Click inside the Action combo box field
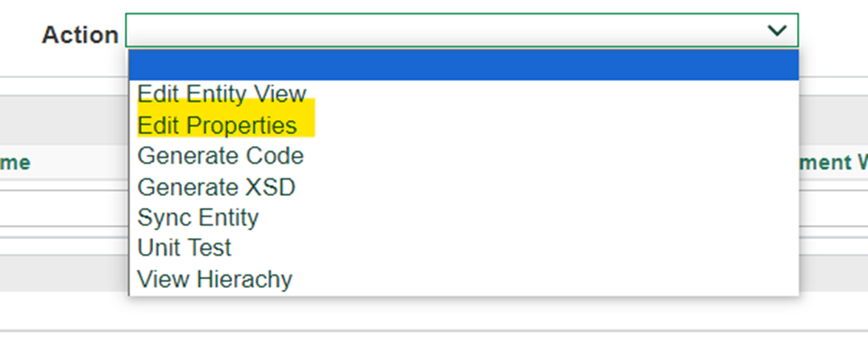868x342 pixels. (443, 31)
